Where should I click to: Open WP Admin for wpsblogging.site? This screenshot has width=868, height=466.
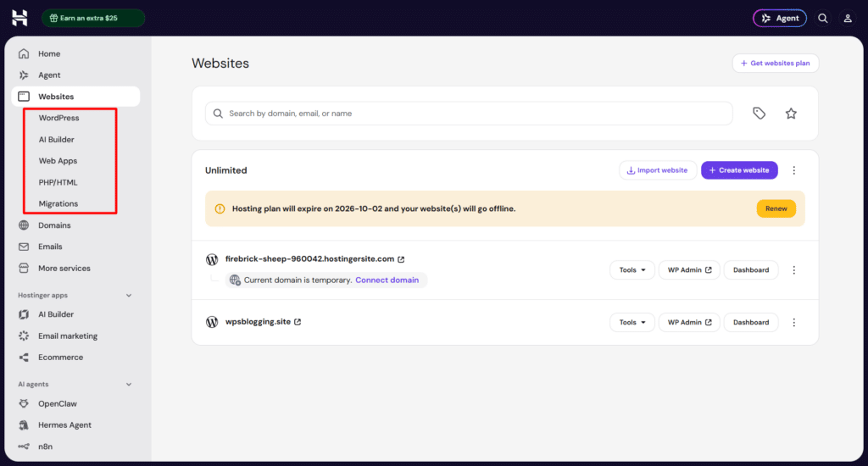tap(689, 322)
